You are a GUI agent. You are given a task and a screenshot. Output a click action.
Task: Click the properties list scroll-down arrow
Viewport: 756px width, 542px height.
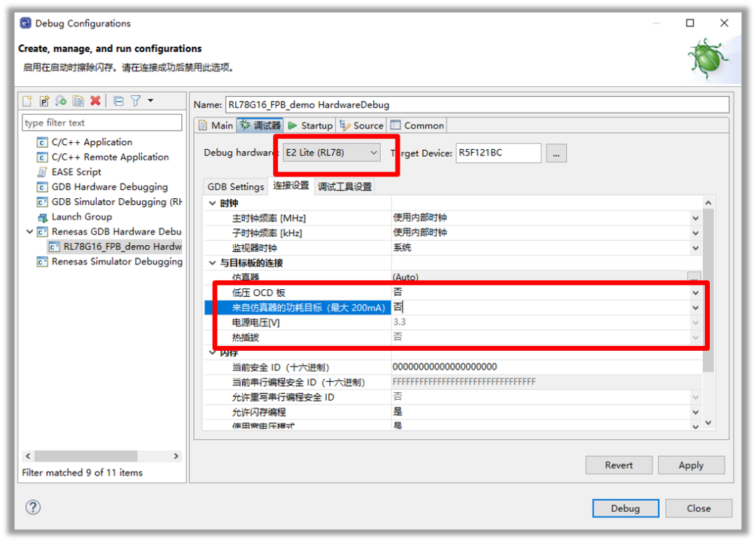click(x=708, y=423)
